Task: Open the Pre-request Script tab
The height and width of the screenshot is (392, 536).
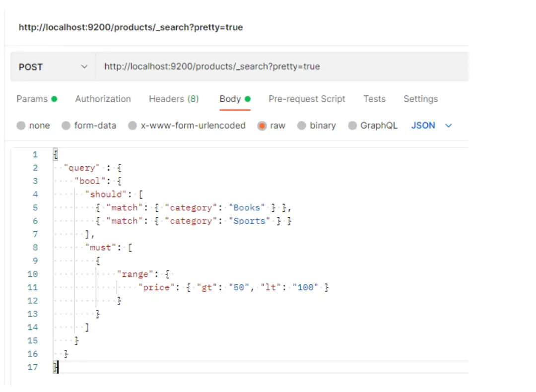Action: (x=307, y=99)
